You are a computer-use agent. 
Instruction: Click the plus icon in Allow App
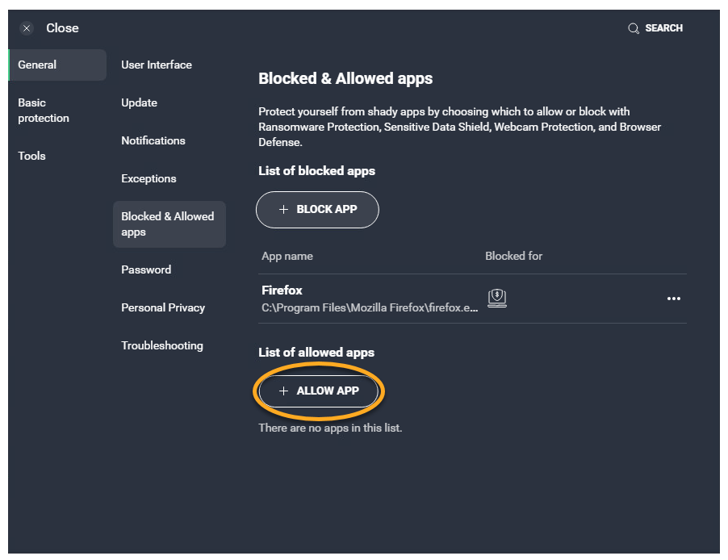(283, 391)
